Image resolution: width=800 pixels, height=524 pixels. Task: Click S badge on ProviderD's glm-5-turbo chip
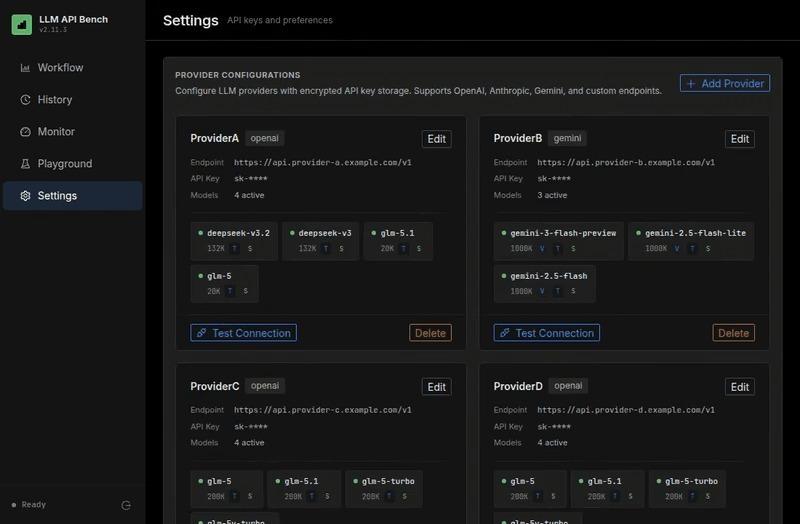[708, 496]
